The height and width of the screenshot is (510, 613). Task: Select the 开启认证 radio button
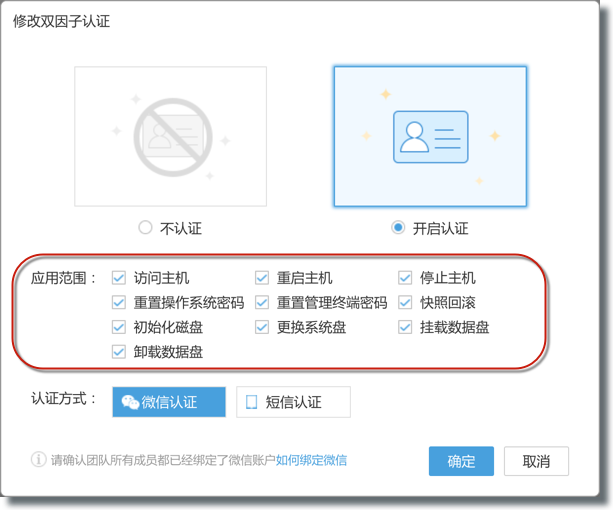[x=398, y=227]
